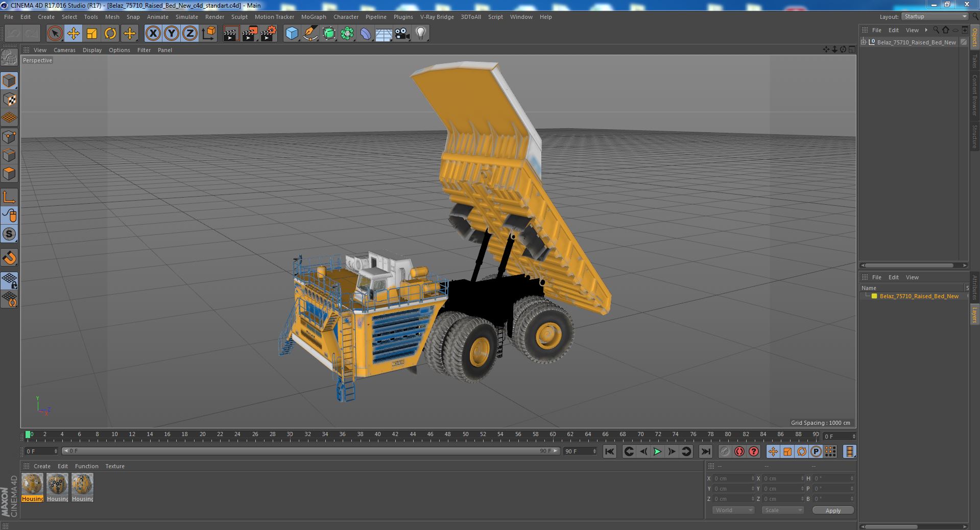Screen dimensions: 980x530
Task: Select the Move tool
Action: coord(74,34)
